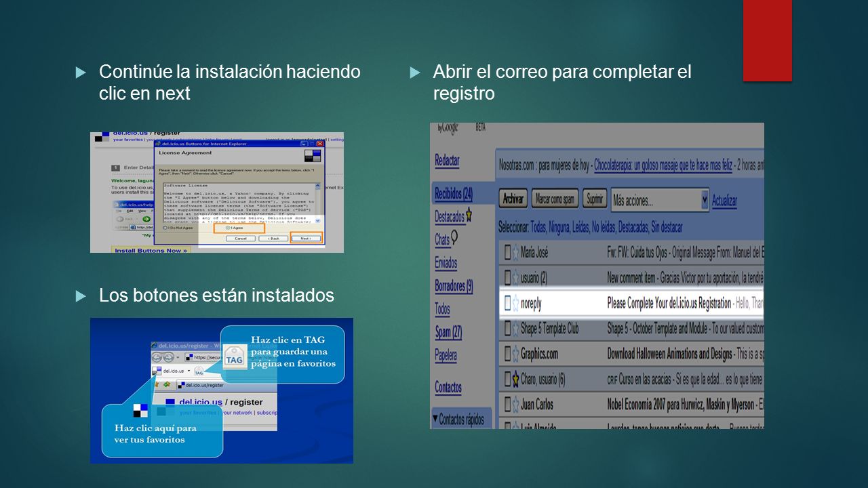
Task: Open the Please Complete Your del.icio.us Registration email
Action: [669, 304]
